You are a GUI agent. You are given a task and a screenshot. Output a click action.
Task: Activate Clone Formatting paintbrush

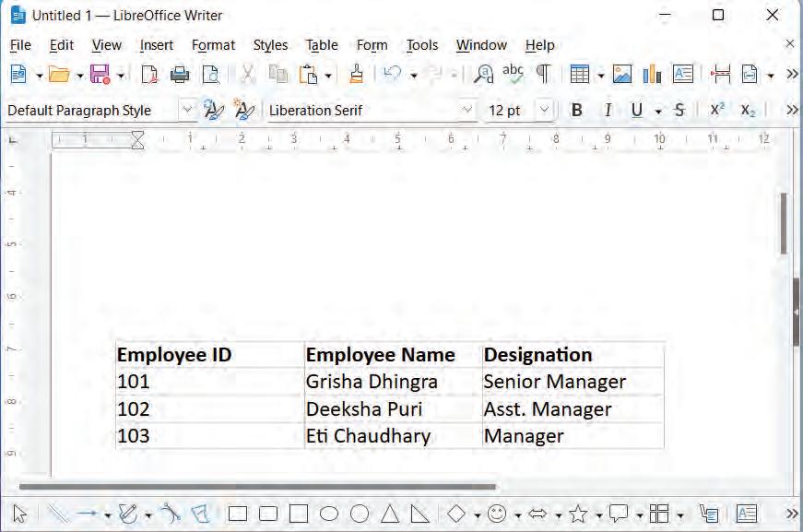coord(357,75)
